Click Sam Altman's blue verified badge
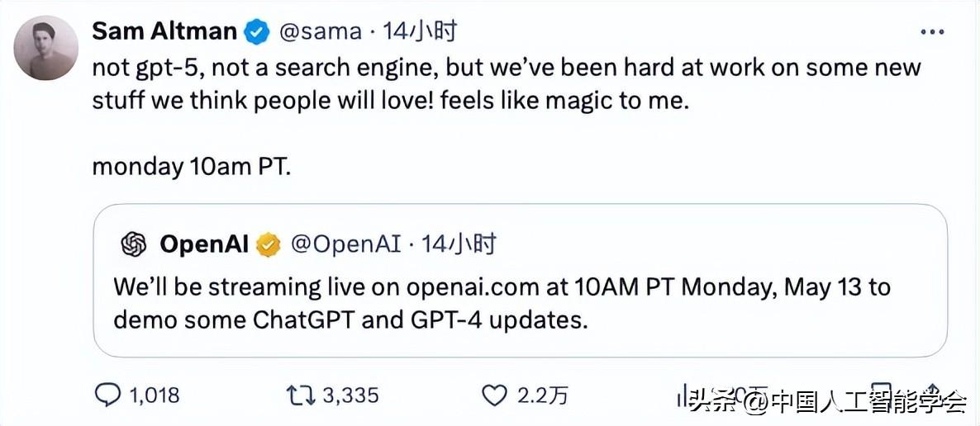The height and width of the screenshot is (426, 980). point(257,32)
